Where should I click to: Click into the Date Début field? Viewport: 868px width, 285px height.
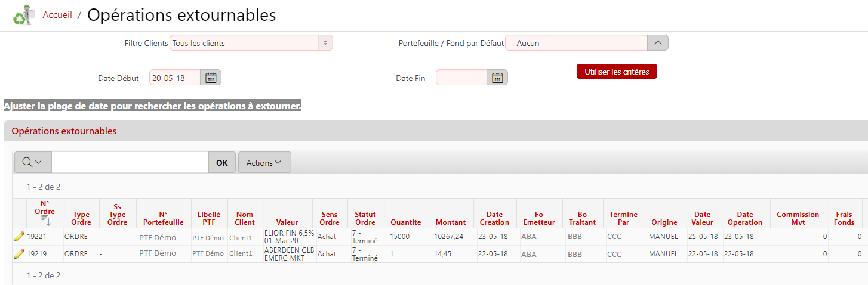pyautogui.click(x=174, y=78)
